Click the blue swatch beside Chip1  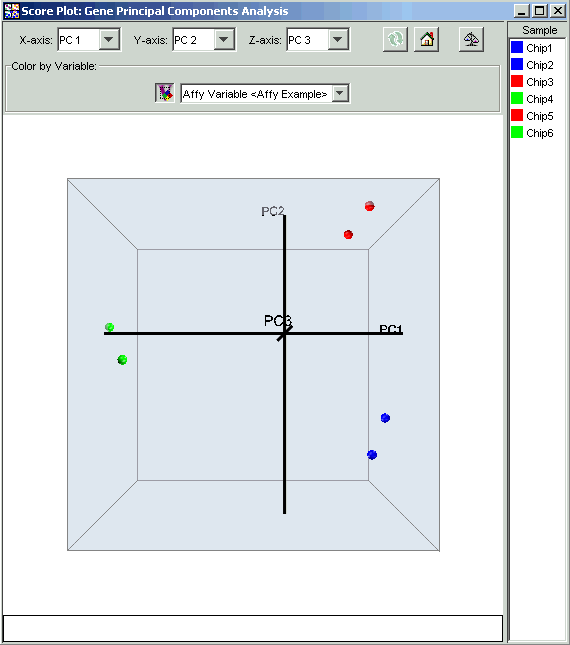point(517,47)
